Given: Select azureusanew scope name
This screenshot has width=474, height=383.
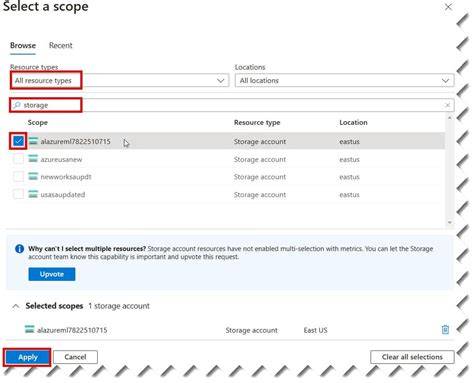Looking at the screenshot, I should [61, 159].
